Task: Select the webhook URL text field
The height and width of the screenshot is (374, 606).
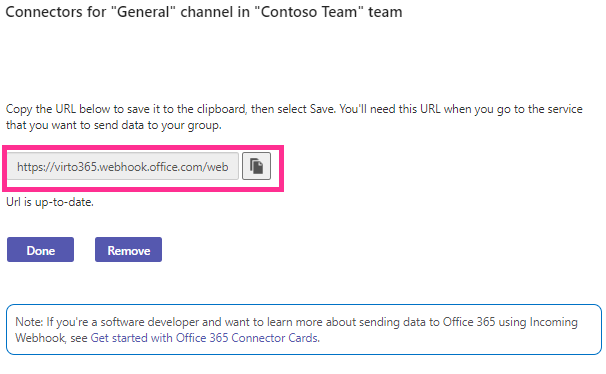Action: point(123,166)
